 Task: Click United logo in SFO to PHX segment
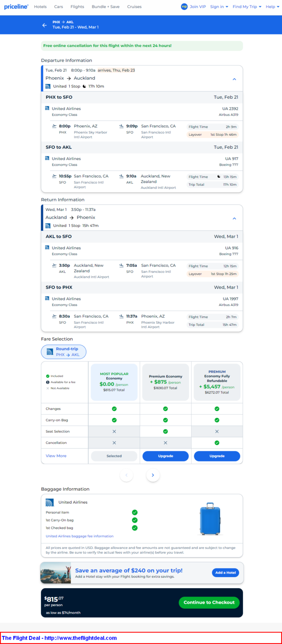point(47,298)
